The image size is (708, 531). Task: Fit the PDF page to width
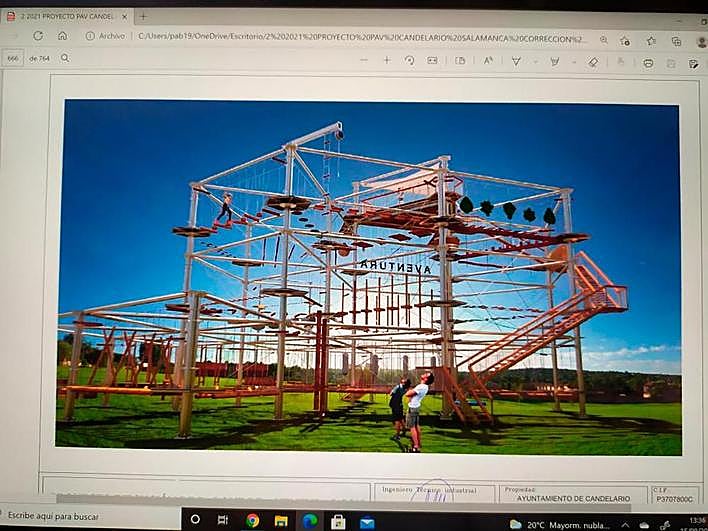tap(432, 61)
